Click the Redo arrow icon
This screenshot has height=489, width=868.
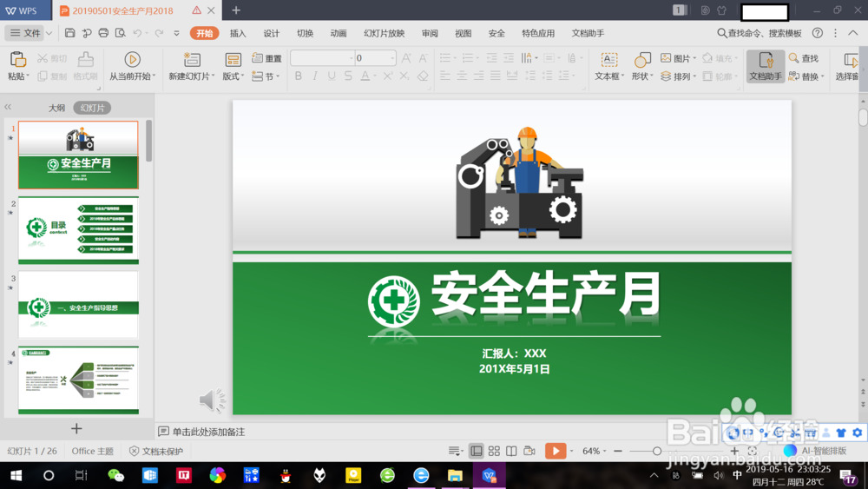[159, 33]
